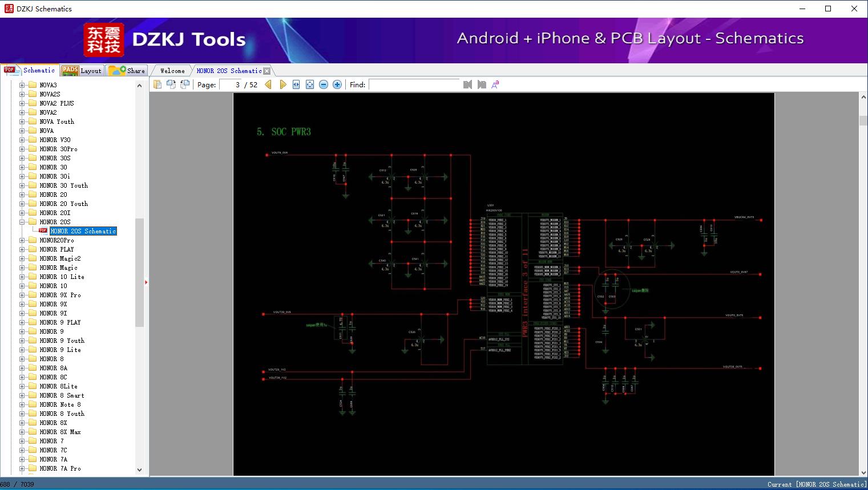Click the fit width icon
Image resolution: width=868 pixels, height=490 pixels.
pos(296,84)
